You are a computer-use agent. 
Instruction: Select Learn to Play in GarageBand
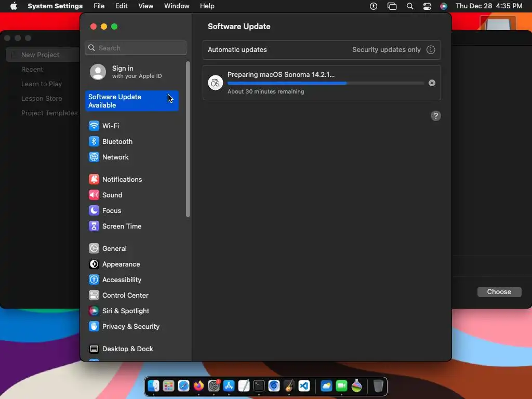[42, 84]
